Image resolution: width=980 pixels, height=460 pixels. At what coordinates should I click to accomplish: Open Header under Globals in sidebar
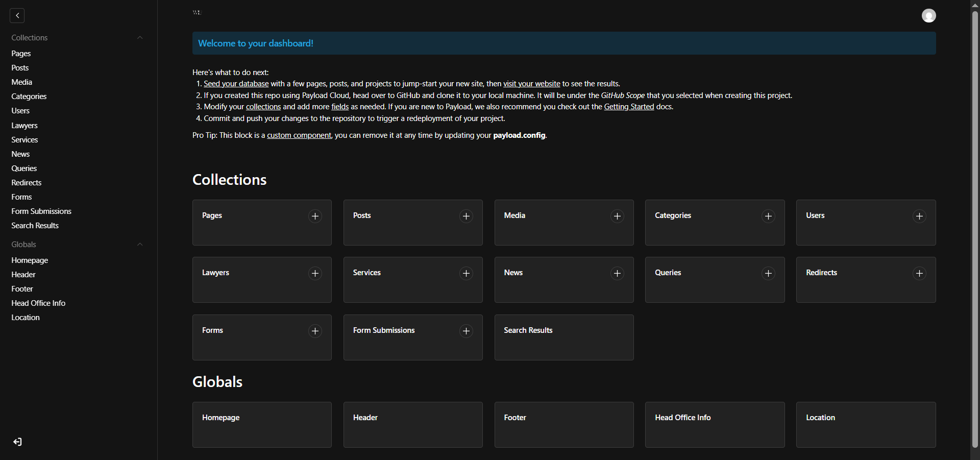[23, 274]
